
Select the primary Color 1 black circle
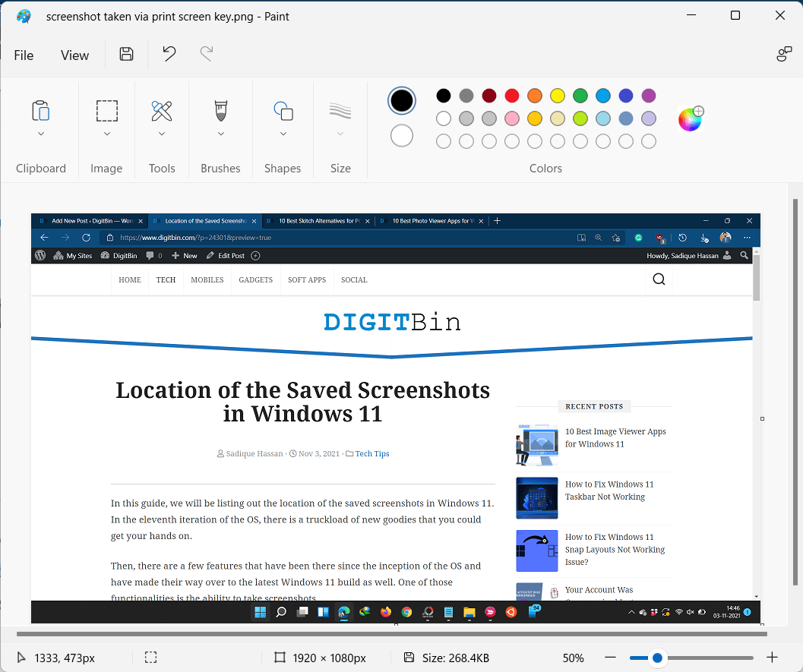402,100
